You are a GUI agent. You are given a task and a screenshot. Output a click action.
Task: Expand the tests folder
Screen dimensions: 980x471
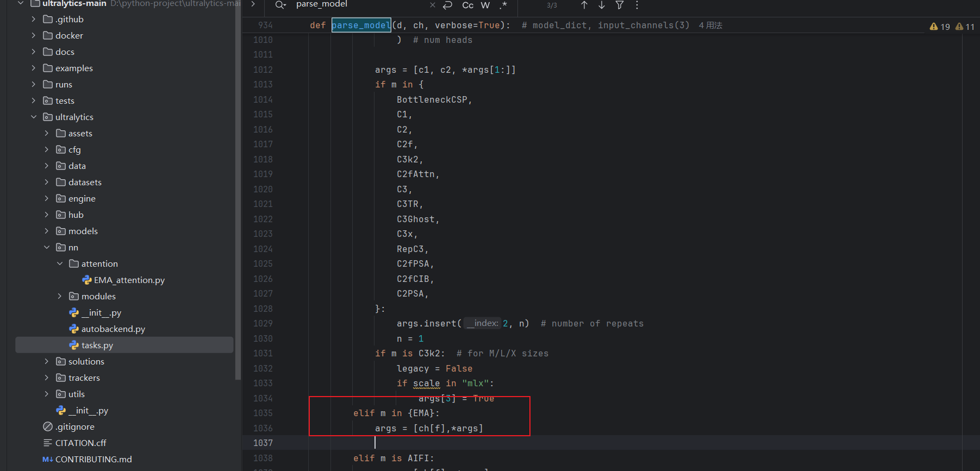coord(34,101)
